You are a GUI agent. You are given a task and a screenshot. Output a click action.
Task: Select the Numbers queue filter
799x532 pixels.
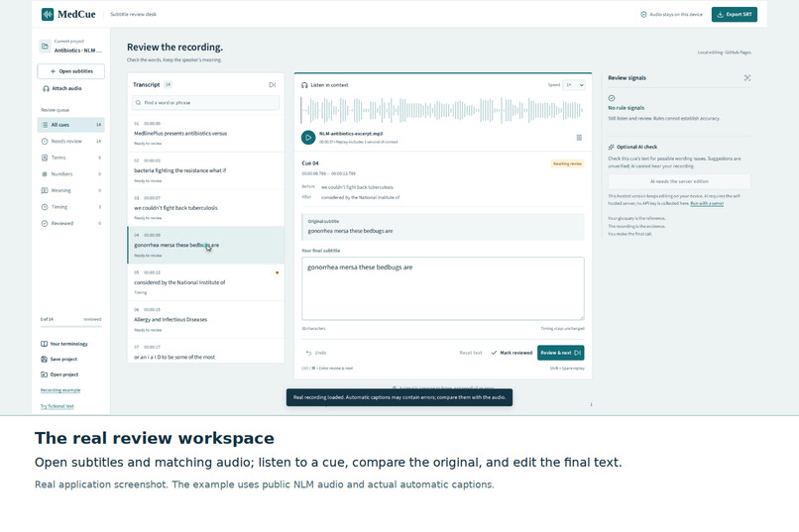coord(70,174)
